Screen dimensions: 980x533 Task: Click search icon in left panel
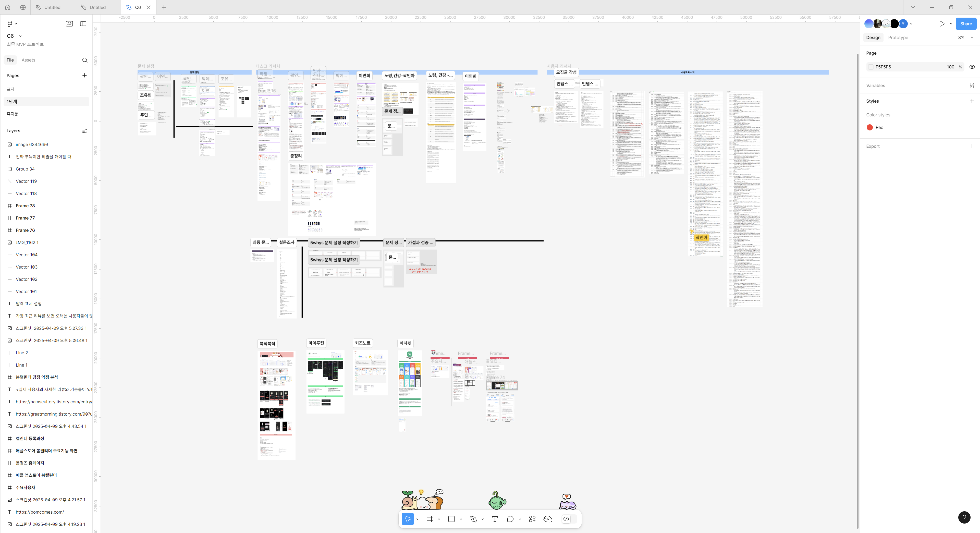coord(84,60)
